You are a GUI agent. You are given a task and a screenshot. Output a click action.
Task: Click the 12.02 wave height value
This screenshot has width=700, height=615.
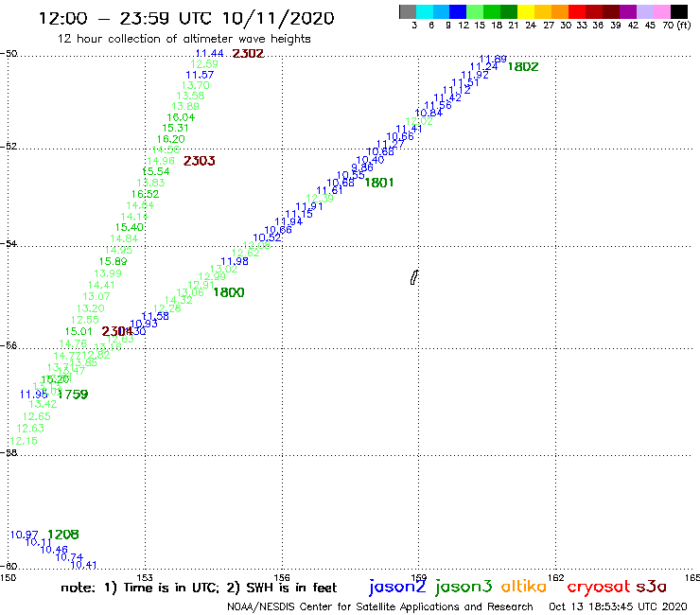[419, 121]
